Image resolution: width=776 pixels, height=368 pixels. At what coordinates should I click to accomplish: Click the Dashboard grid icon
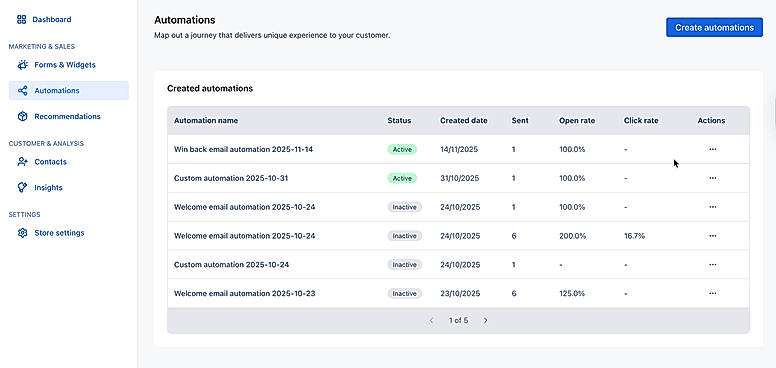click(21, 19)
